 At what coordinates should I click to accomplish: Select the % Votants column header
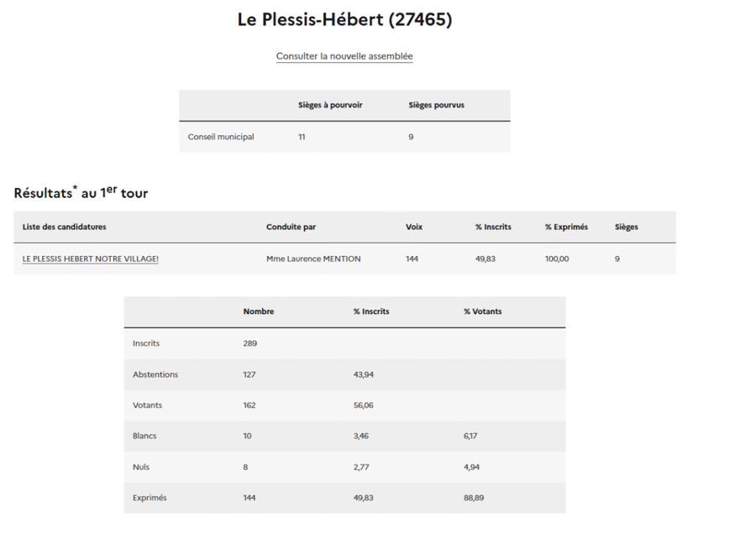click(x=482, y=311)
